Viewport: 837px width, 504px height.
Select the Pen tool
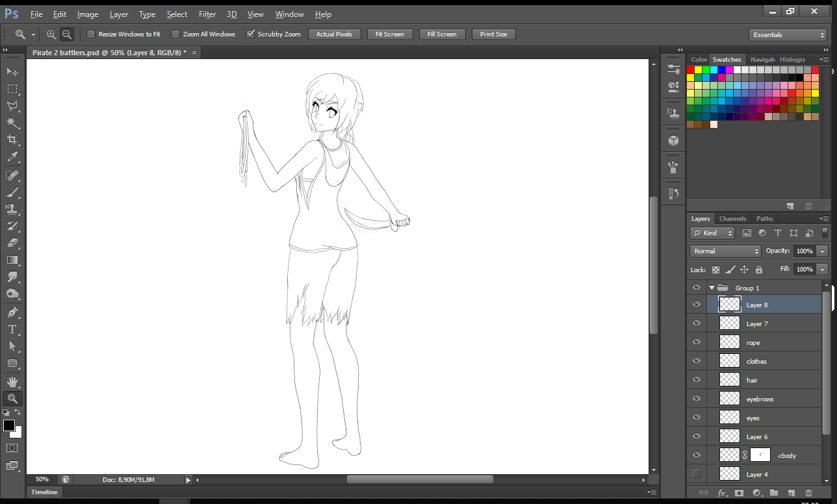(x=12, y=312)
